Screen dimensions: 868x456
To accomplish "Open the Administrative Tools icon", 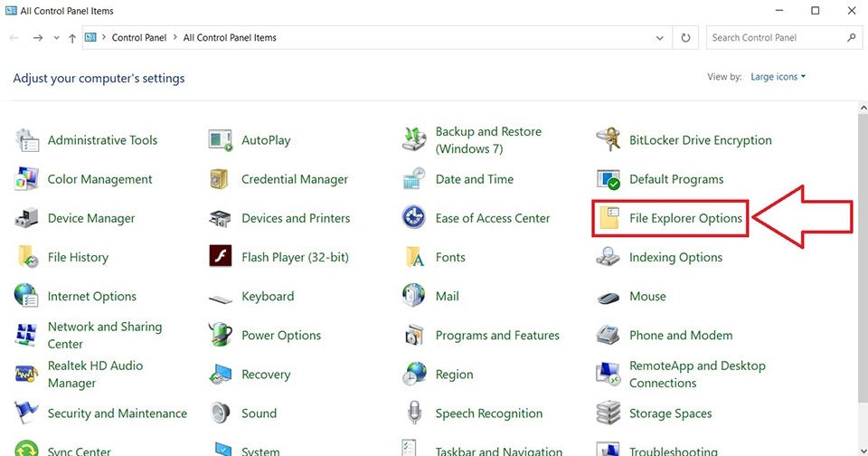I will (26, 140).
